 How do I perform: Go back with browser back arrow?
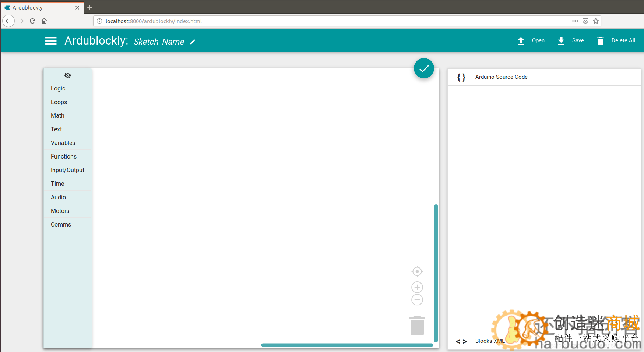(8, 21)
